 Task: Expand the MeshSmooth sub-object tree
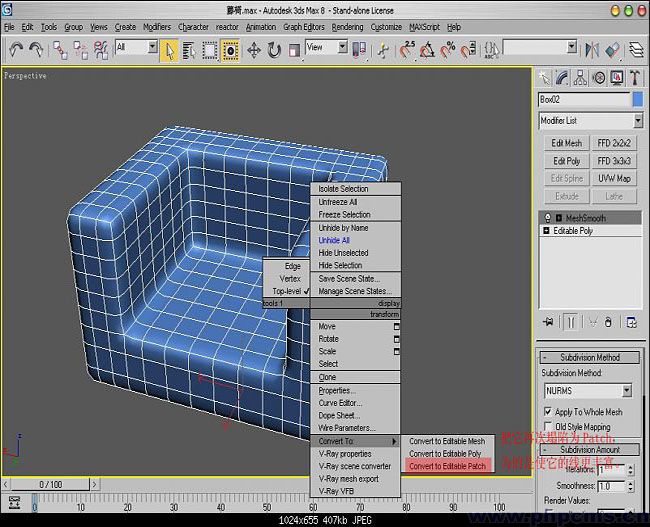point(559,218)
